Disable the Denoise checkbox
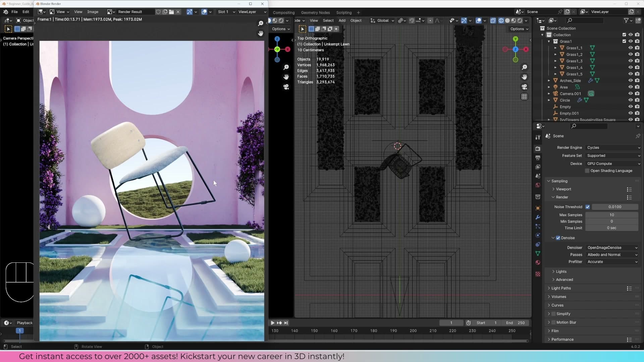Screen dimensions: 644x362 (558, 238)
